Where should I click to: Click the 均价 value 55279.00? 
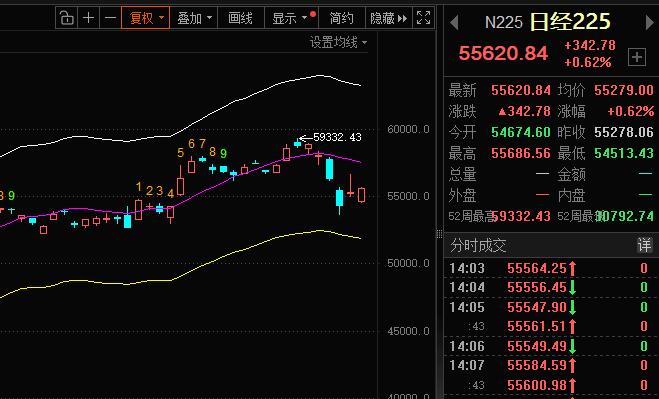[x=624, y=90]
